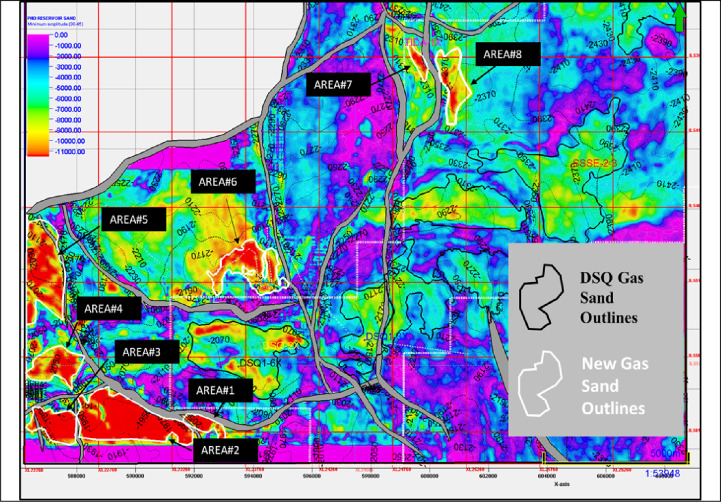Click the -4000.00 color scale value
This screenshot has height=502, width=721.
(x=68, y=77)
